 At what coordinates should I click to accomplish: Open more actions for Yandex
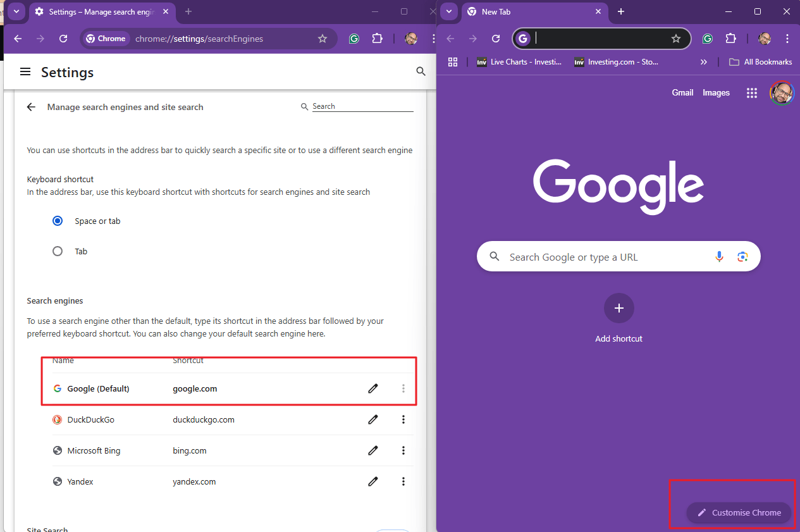pos(403,481)
